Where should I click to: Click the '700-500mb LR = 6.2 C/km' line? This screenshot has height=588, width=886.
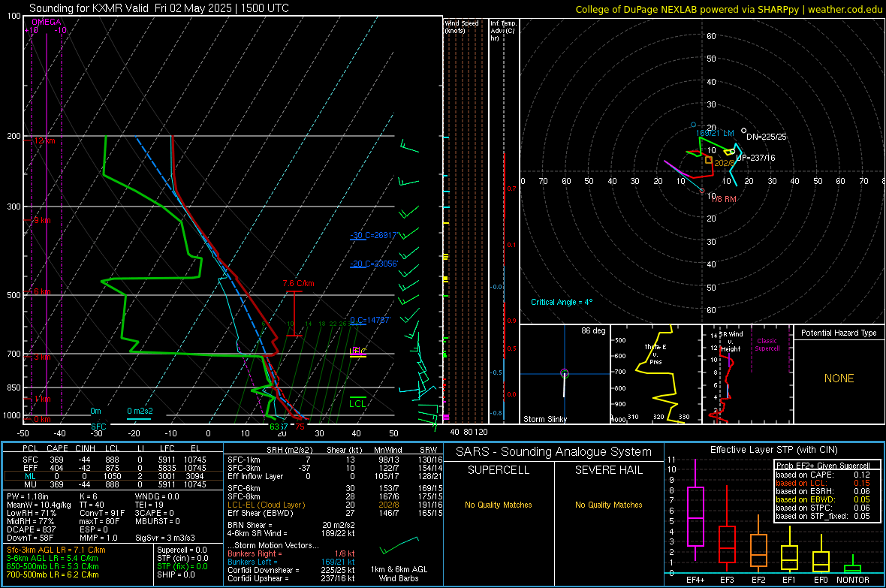pos(53,574)
